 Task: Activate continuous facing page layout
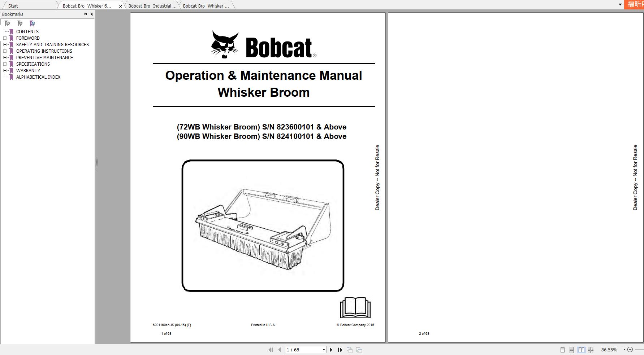[591, 350]
